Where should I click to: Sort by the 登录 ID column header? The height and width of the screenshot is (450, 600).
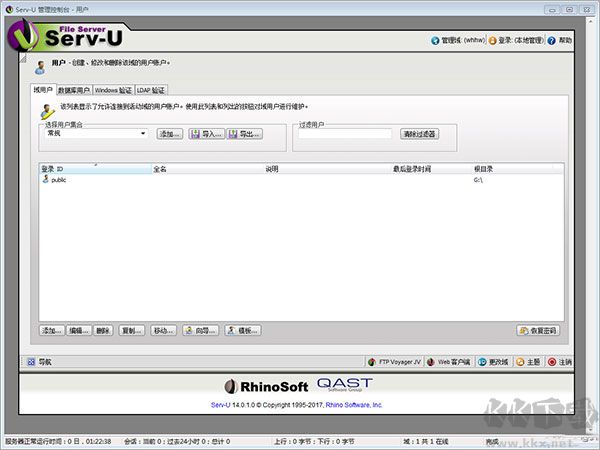96,169
